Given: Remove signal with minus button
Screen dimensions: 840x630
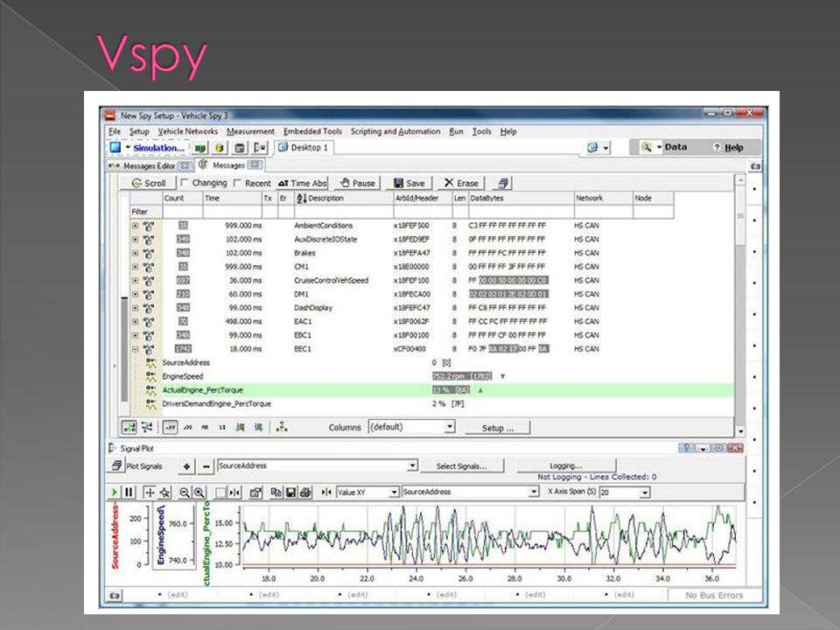Looking at the screenshot, I should coord(206,466).
